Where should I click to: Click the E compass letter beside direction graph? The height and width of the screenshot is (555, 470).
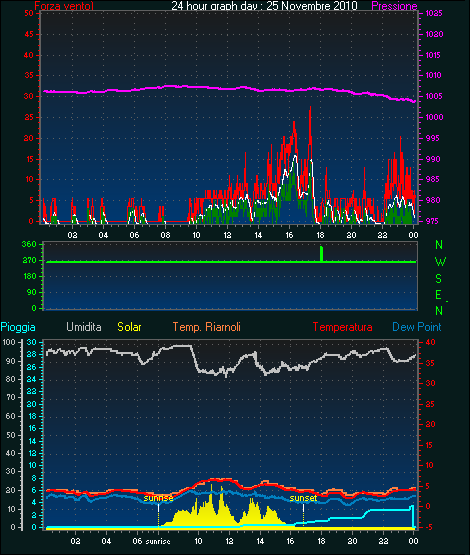click(438, 294)
